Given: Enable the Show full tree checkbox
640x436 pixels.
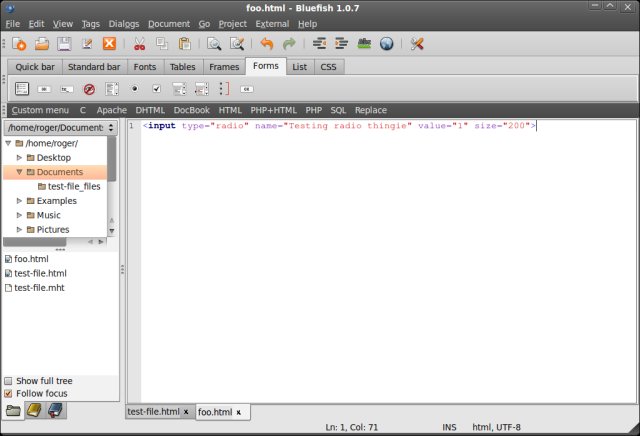Looking at the screenshot, I should pyautogui.click(x=8, y=381).
